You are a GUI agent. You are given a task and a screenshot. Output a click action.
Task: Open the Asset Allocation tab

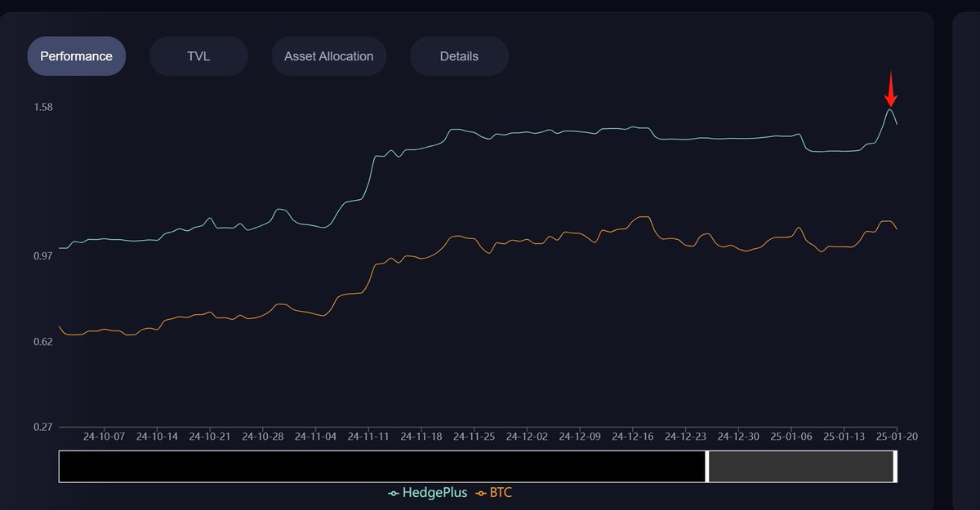click(x=328, y=55)
